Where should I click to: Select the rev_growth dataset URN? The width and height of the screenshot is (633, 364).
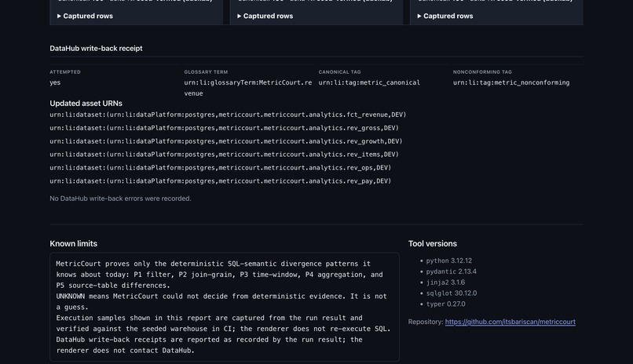click(x=226, y=141)
